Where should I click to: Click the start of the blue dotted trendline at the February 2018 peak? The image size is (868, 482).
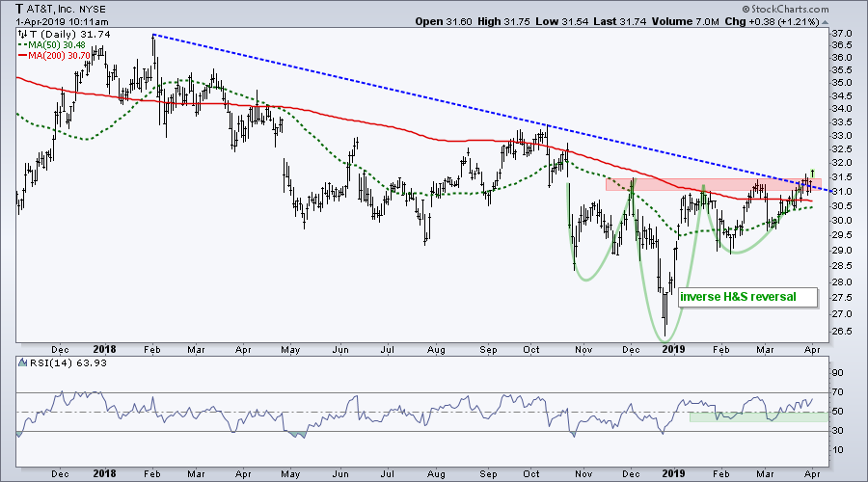153,35
